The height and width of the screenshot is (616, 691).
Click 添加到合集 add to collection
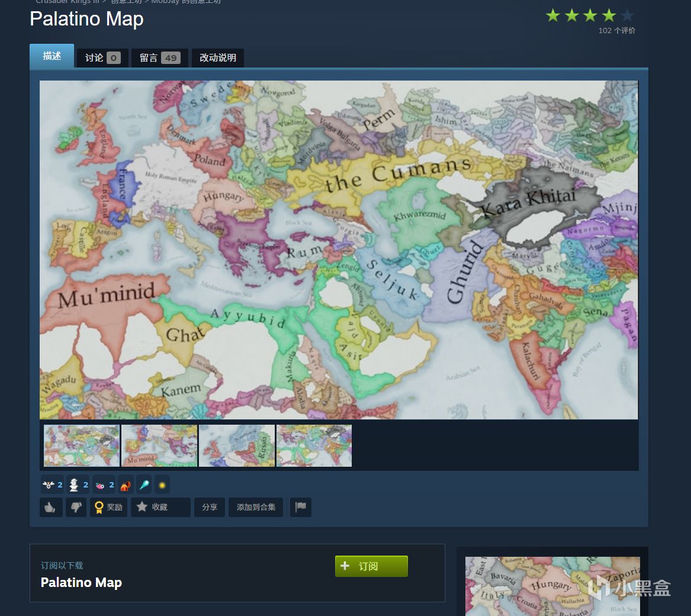(x=256, y=507)
